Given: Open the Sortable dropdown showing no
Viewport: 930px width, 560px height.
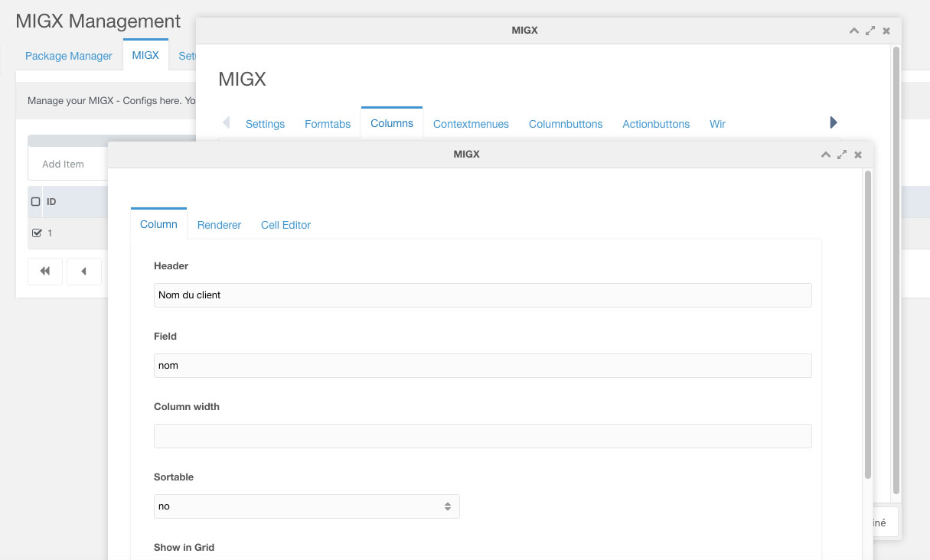Looking at the screenshot, I should (307, 506).
